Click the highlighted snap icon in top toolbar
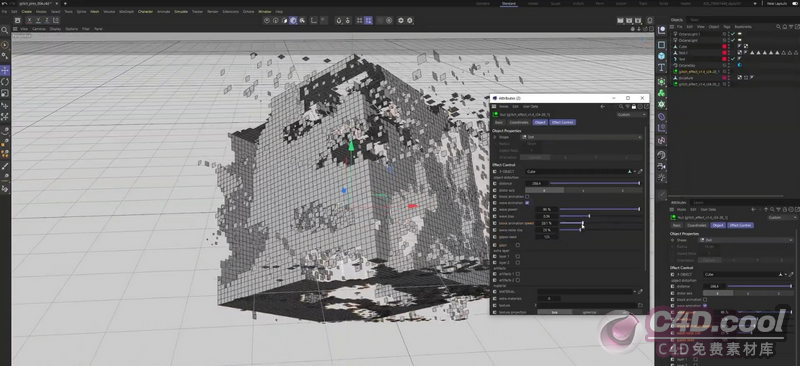The height and width of the screenshot is (366, 800). (x=293, y=20)
